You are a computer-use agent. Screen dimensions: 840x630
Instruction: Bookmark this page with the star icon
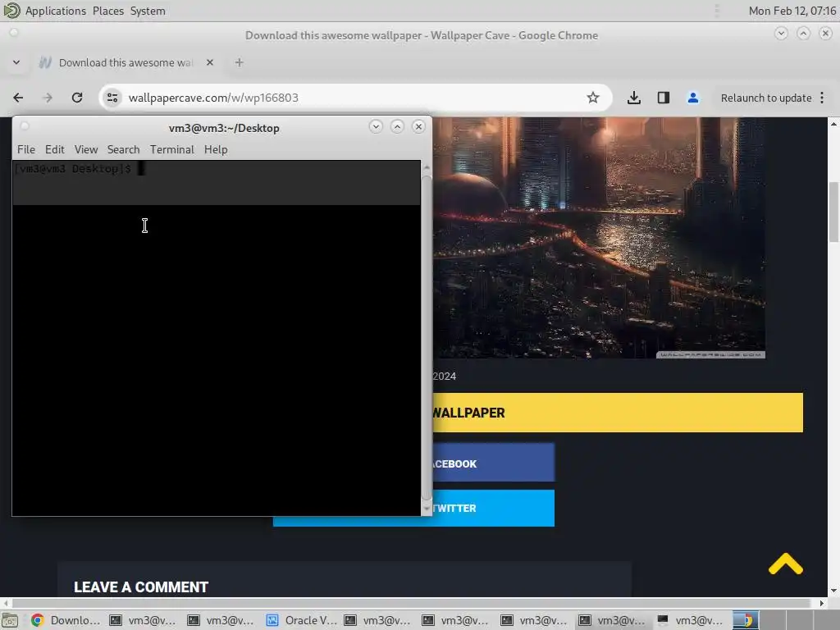pyautogui.click(x=592, y=98)
